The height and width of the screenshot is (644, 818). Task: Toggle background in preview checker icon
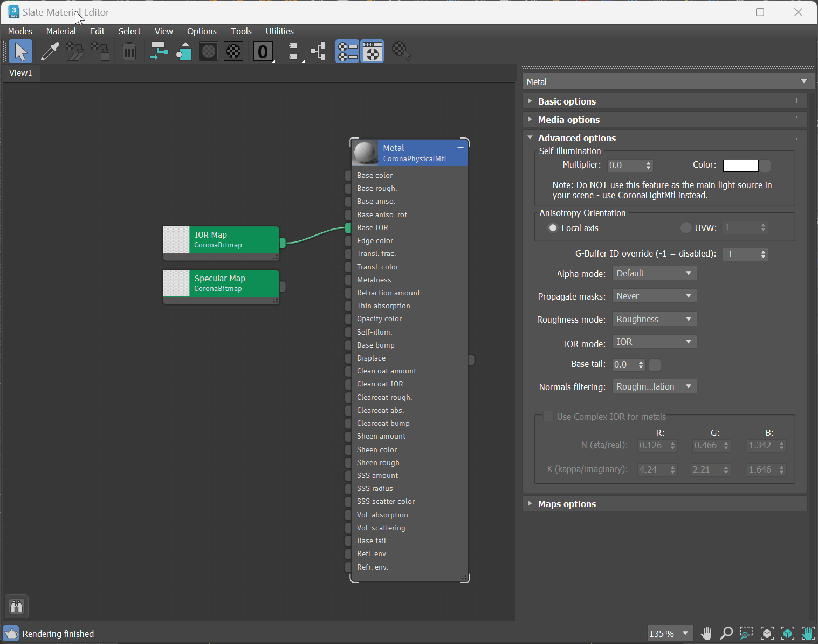233,52
